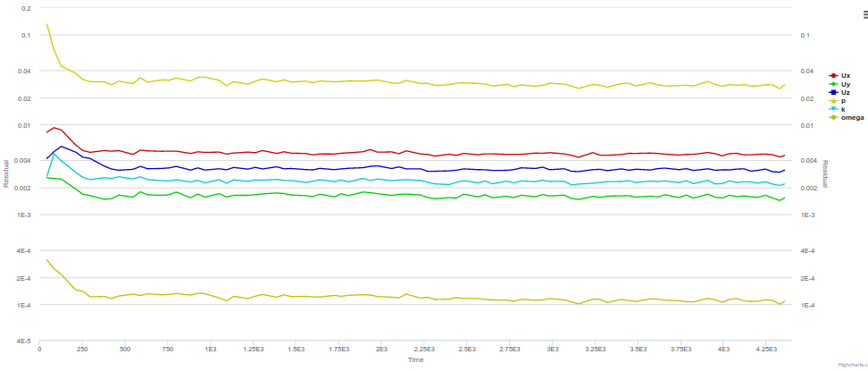Toggle the k series legend label
The image size is (868, 371).
point(843,109)
